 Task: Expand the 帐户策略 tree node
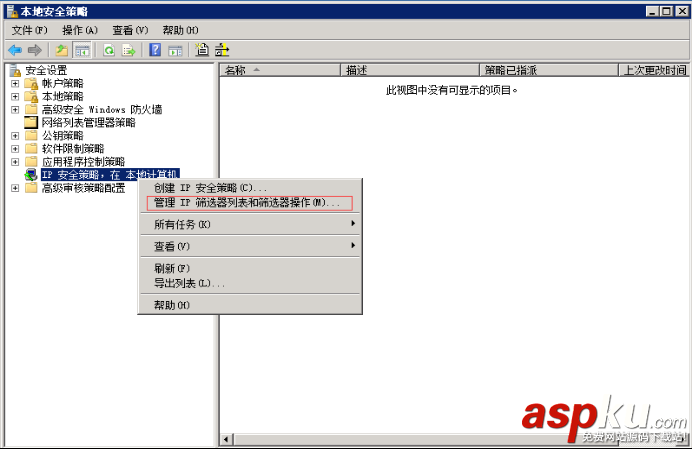pyautogui.click(x=15, y=83)
